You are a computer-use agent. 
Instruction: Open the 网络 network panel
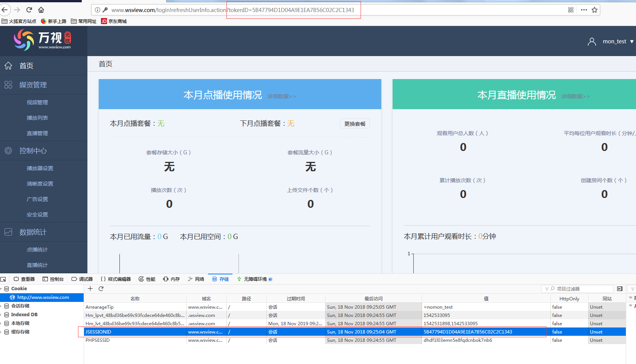pos(196,279)
